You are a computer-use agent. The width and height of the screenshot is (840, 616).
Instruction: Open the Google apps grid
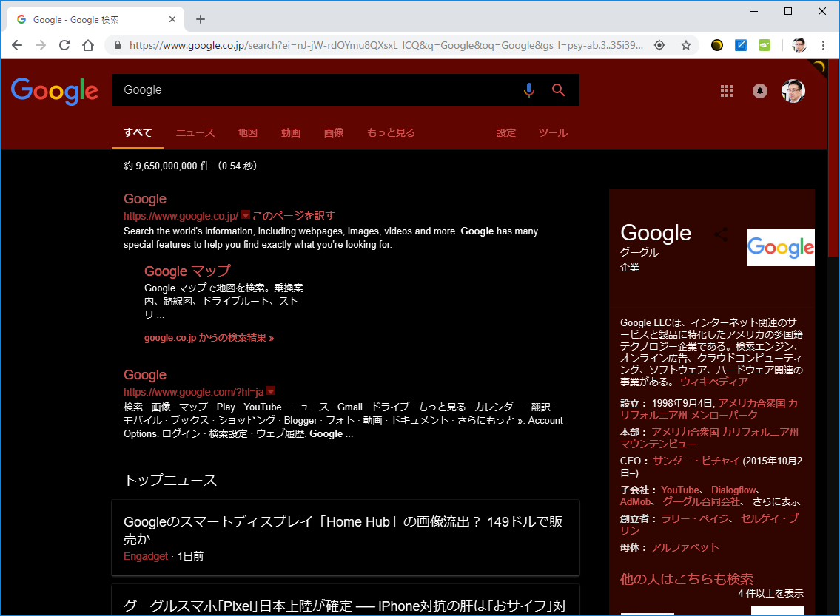pos(727,91)
